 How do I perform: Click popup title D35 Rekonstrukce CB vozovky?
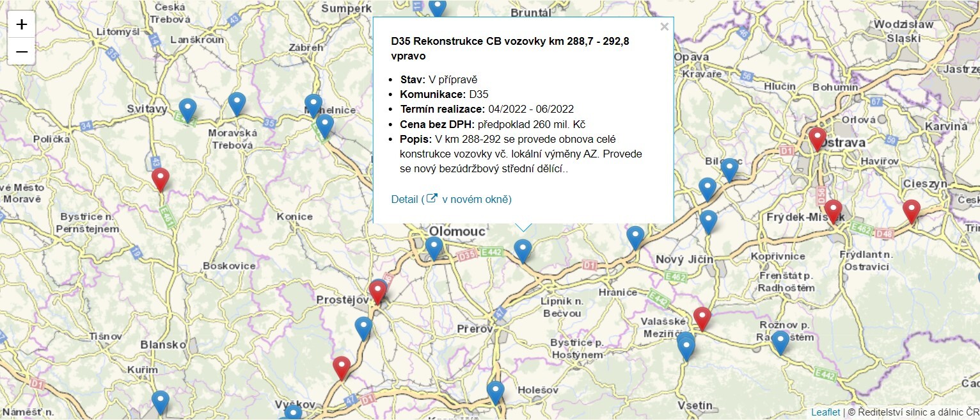(x=510, y=49)
